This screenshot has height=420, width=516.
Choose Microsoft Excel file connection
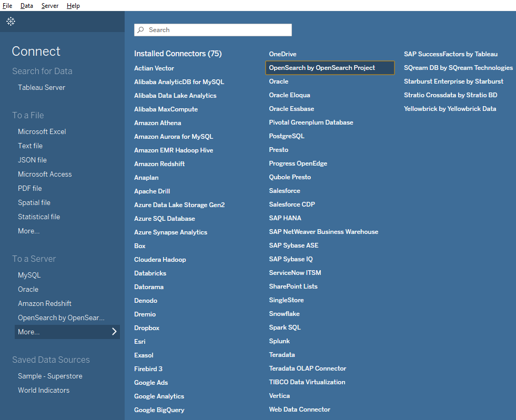pyautogui.click(x=42, y=131)
